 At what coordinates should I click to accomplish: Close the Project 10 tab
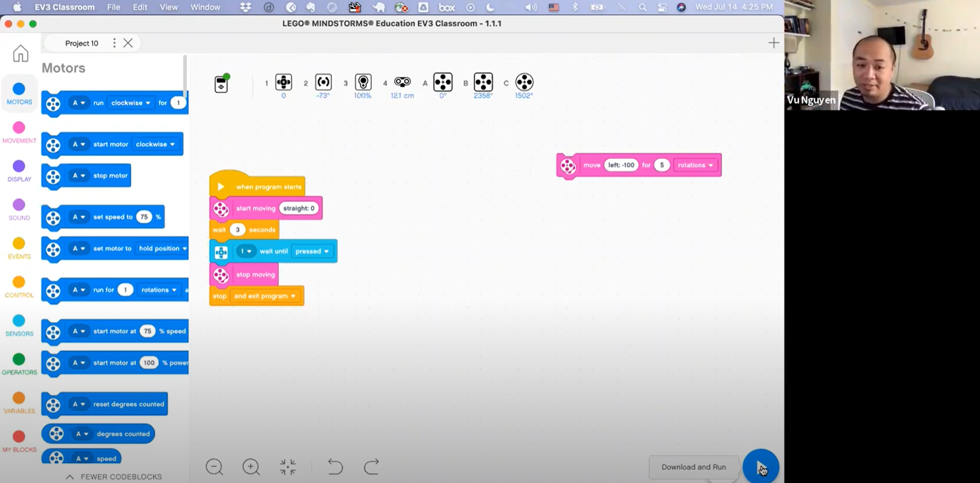128,43
